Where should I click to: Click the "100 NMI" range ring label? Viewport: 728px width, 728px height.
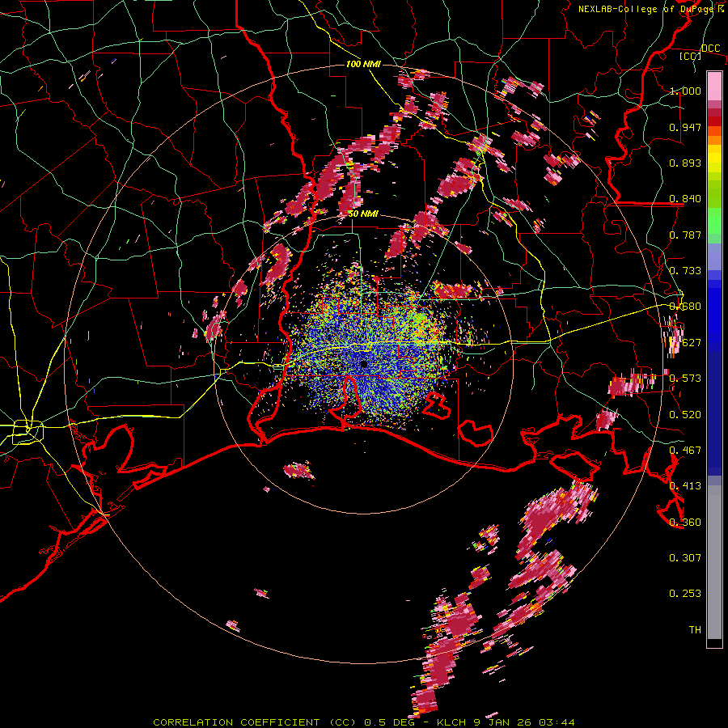tap(363, 64)
